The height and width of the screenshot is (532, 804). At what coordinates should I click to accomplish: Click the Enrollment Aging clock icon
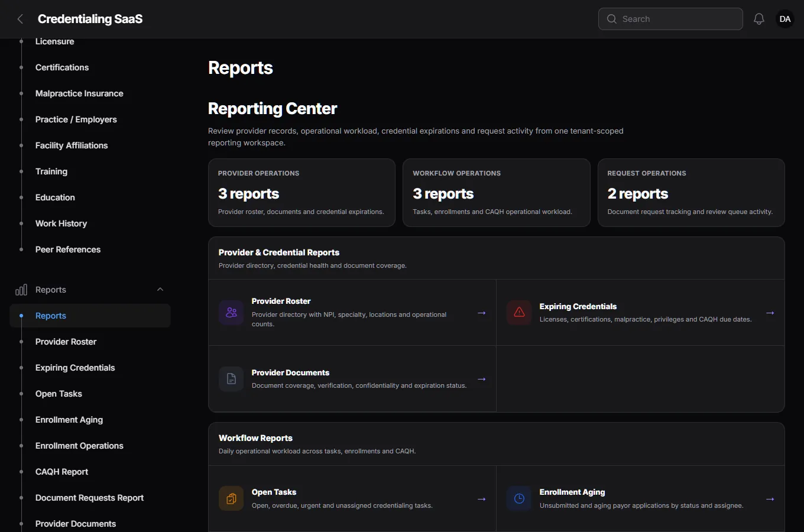(519, 498)
